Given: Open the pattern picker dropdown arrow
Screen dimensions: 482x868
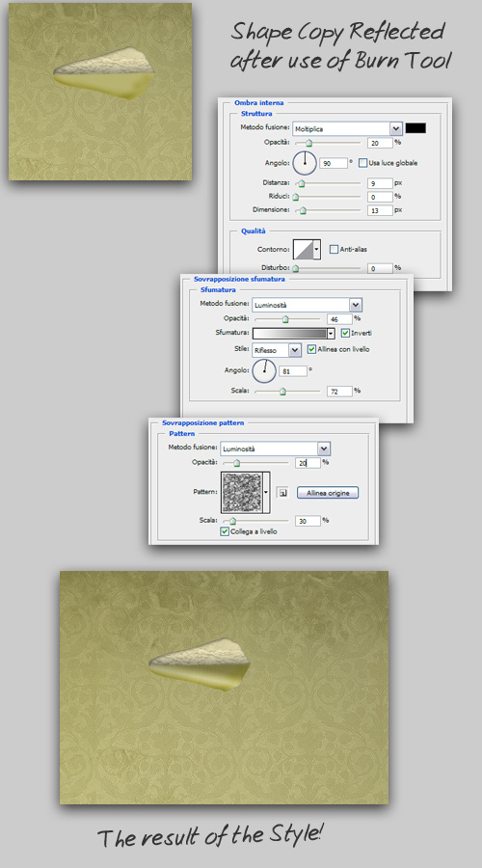Looking at the screenshot, I should (266, 492).
